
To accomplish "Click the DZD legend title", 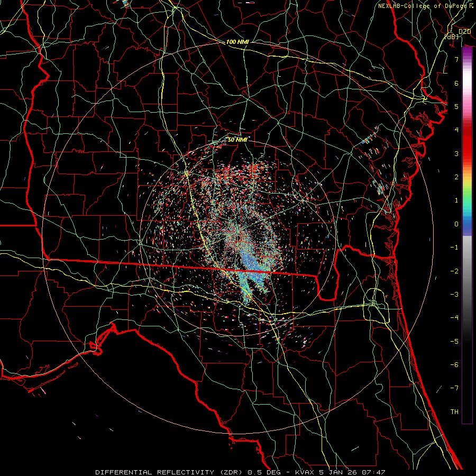I will pos(464,32).
